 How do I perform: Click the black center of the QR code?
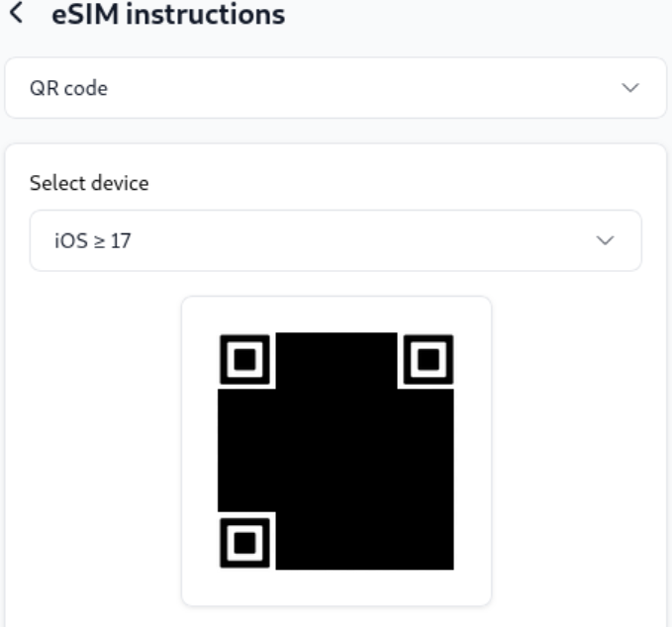coord(336,450)
